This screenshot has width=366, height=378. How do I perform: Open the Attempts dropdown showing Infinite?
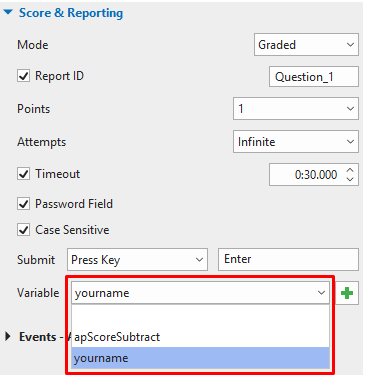point(296,142)
